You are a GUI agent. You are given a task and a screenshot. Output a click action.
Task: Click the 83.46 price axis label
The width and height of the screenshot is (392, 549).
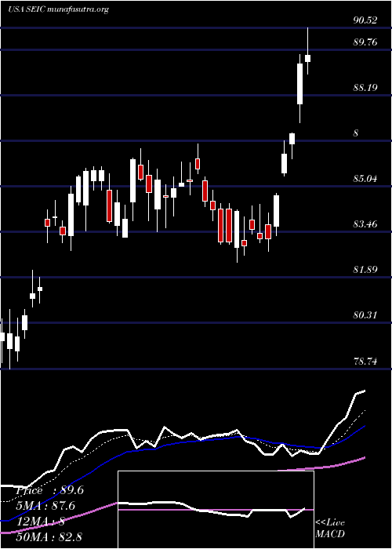pos(365,224)
